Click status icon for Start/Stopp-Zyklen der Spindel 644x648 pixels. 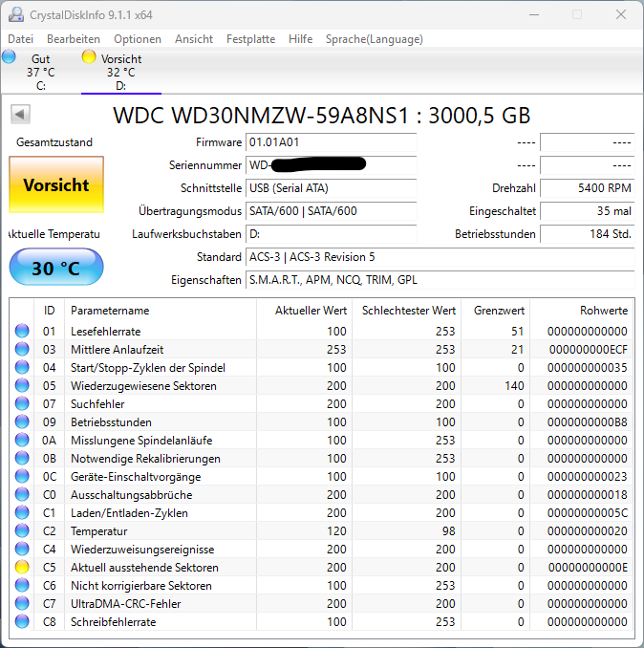[x=22, y=367]
